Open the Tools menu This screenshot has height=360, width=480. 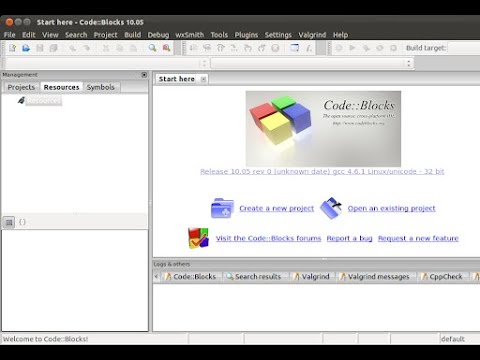coord(219,35)
